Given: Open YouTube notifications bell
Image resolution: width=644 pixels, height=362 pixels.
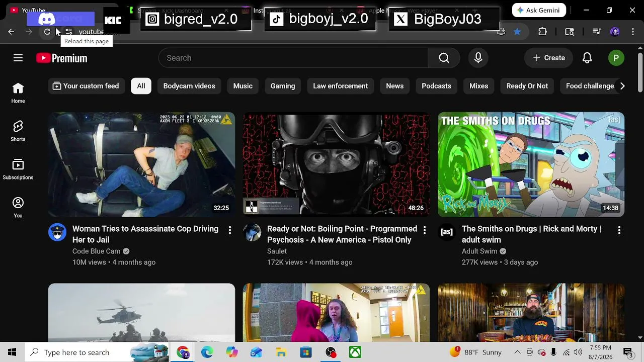Looking at the screenshot, I should (x=587, y=58).
